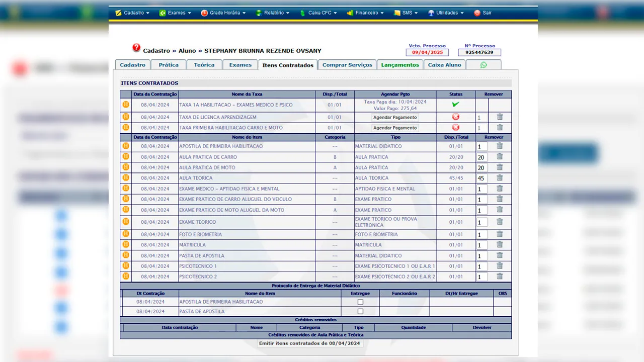
Task: Expand the Financeiro menu
Action: click(x=366, y=13)
